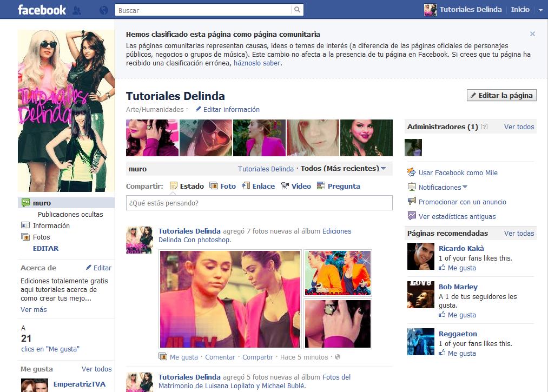Viewport: 548px width, 392px height.
Task: Open the friend requests icon
Action: click(x=77, y=10)
